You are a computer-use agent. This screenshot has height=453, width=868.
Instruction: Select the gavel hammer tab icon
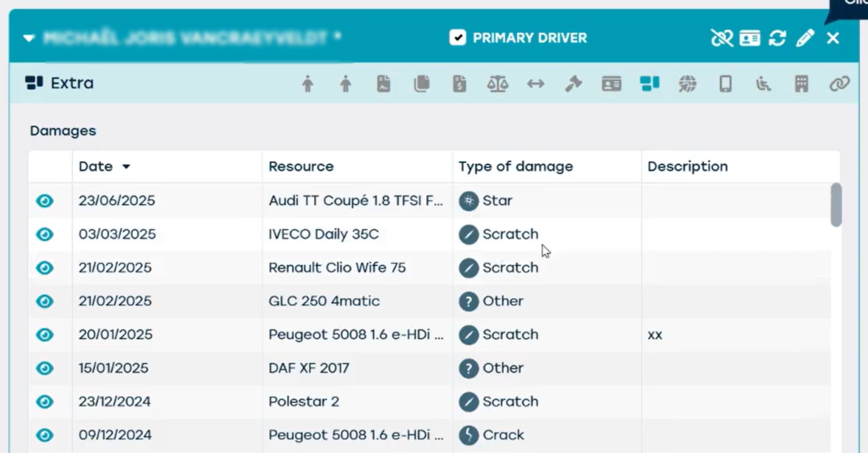point(573,84)
